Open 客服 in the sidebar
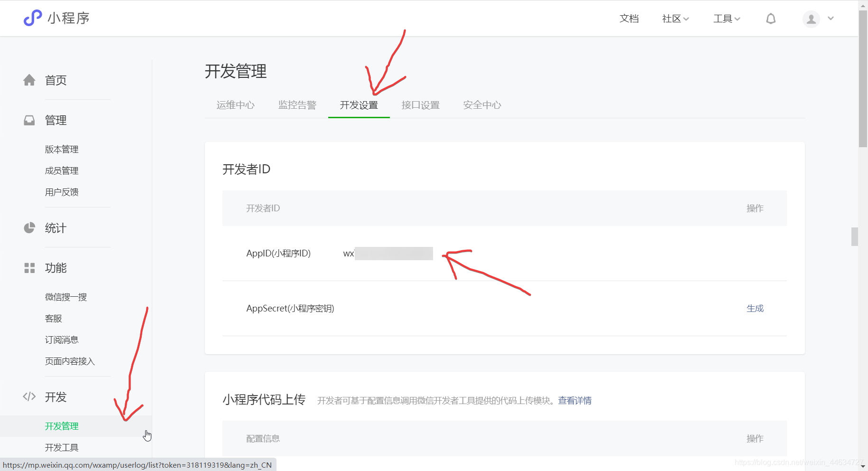The width and height of the screenshot is (868, 471). click(x=54, y=318)
